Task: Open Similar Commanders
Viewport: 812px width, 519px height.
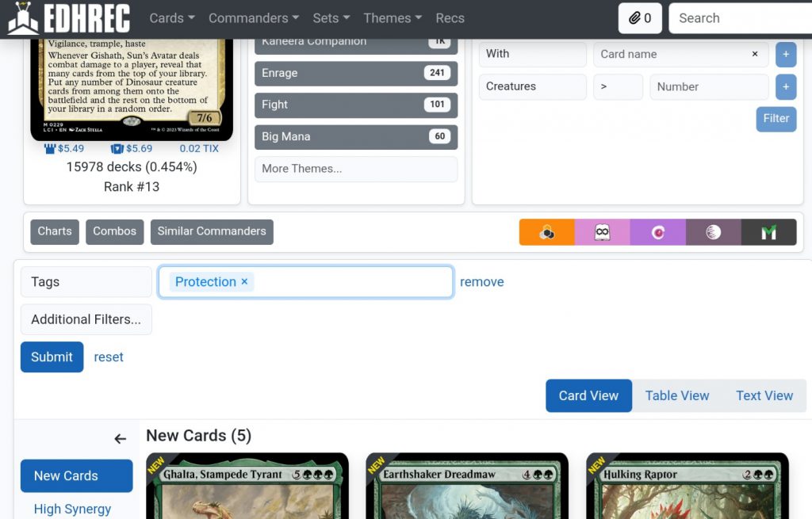Action: click(x=211, y=231)
